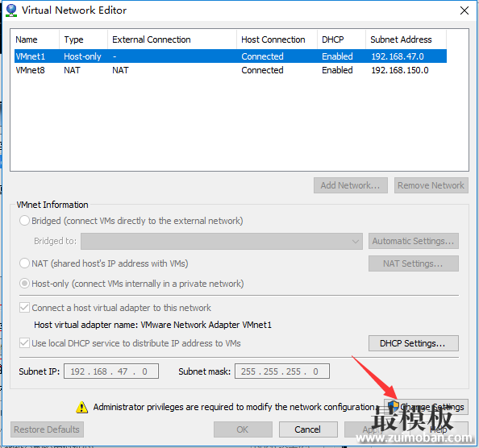Expand the Bridged to dropdown

pyautogui.click(x=222, y=242)
